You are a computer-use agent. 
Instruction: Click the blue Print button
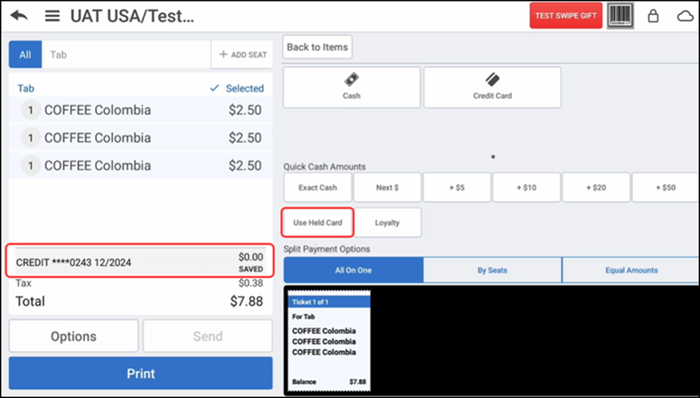[141, 373]
